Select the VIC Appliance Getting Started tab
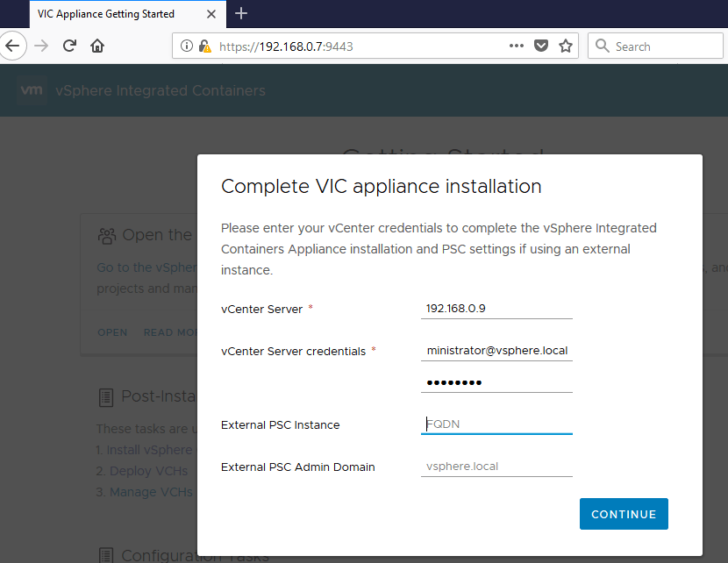Viewport: 728px width, 563px height. tap(128, 14)
